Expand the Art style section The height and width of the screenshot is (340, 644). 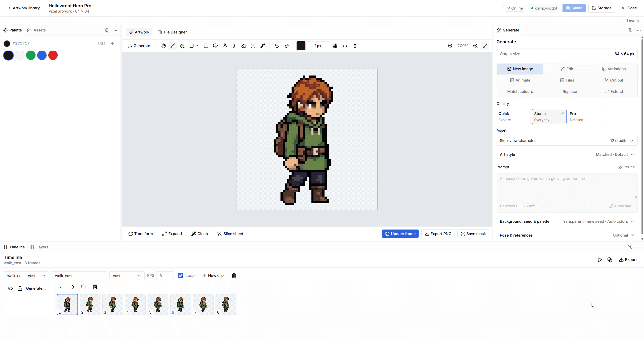[x=567, y=155]
